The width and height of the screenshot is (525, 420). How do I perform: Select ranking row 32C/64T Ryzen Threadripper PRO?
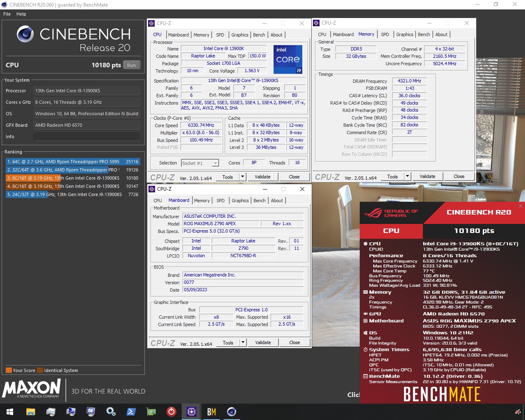[73, 170]
